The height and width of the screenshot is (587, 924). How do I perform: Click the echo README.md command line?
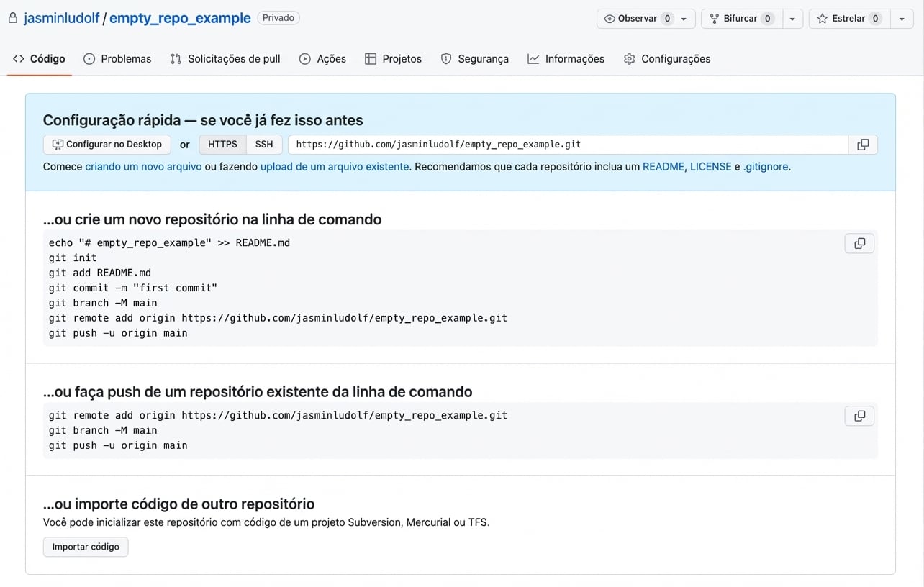(169, 242)
